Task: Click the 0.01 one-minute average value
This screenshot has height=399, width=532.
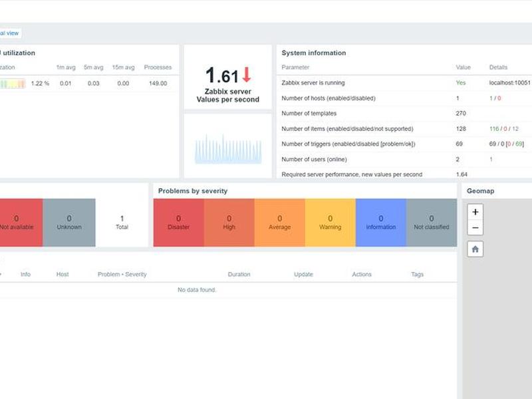Action: pos(65,84)
